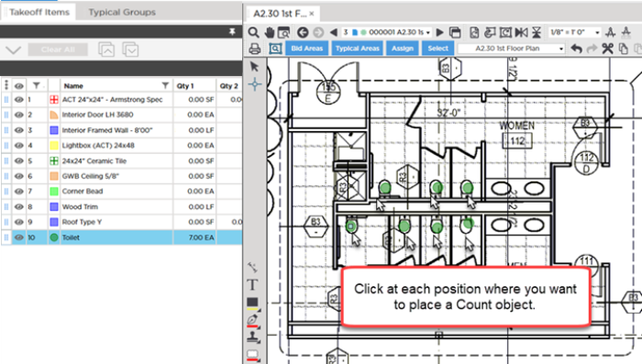
Task: Select the pen markup tool
Action: [x=252, y=321]
